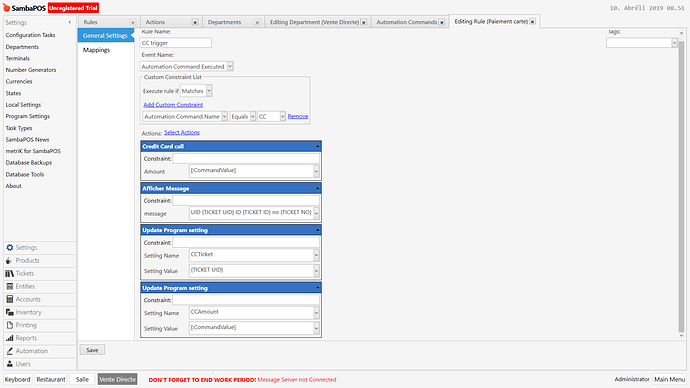Click Constraint field in Credit Card call

pos(246,158)
